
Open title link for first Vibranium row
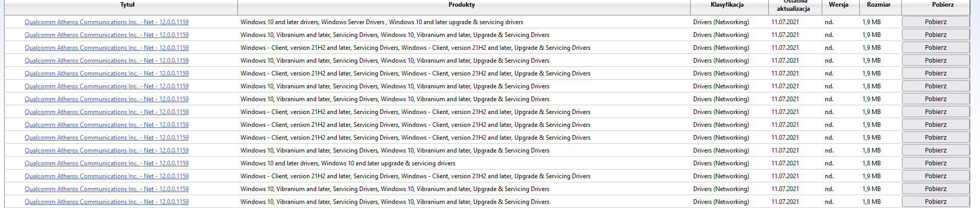(x=106, y=35)
